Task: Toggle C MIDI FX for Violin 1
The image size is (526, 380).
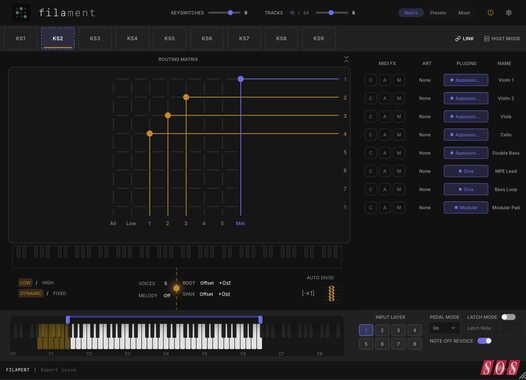Action: (x=370, y=80)
